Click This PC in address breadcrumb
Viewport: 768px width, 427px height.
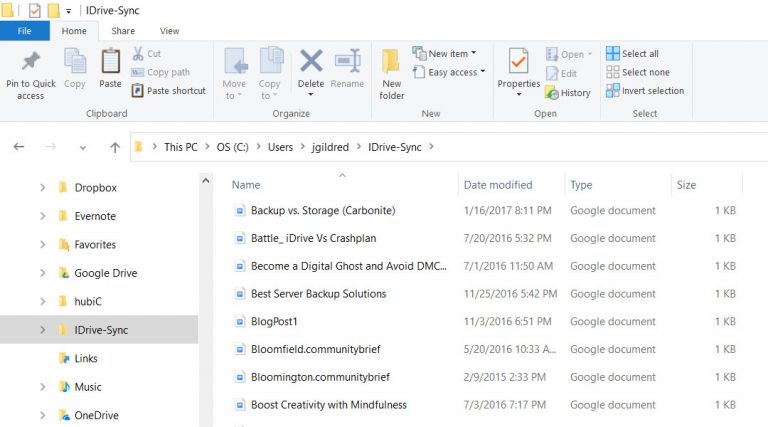click(x=181, y=147)
